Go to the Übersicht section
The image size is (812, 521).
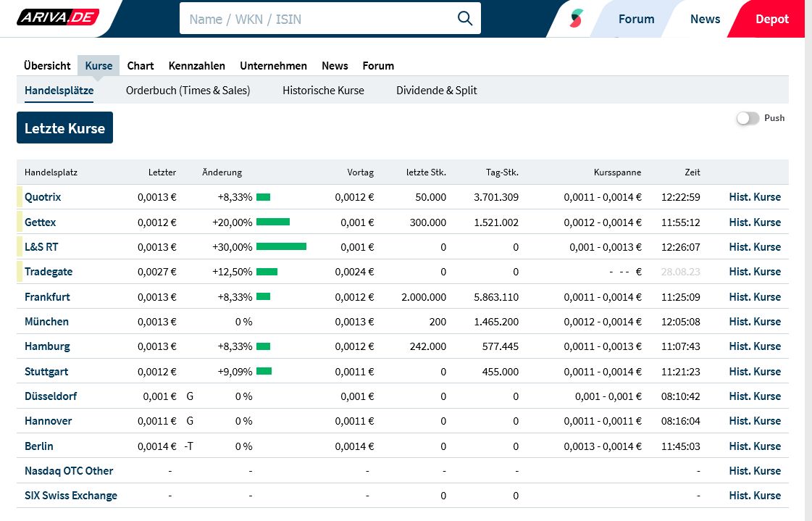pyautogui.click(x=47, y=65)
